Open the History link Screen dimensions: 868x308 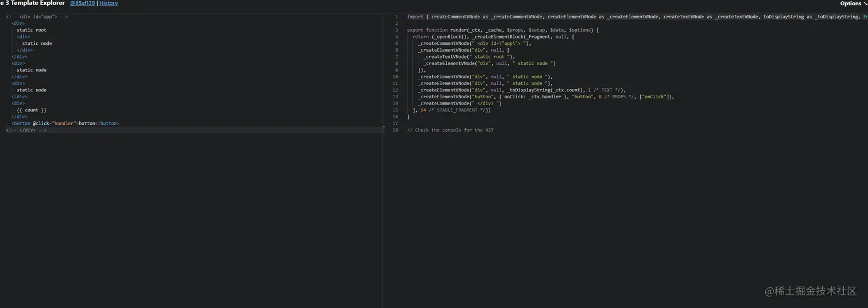(x=108, y=3)
